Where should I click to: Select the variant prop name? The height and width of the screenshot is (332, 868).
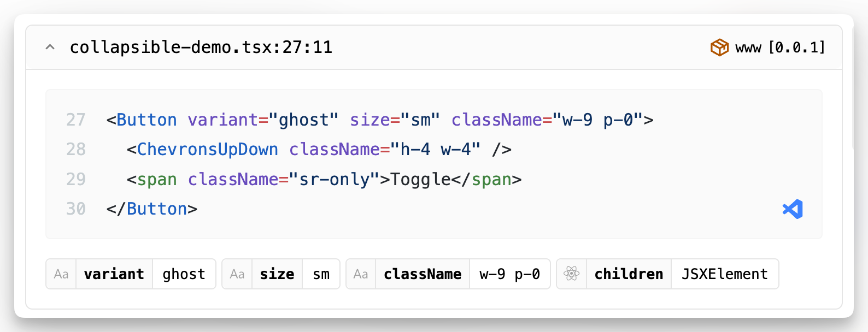[114, 274]
